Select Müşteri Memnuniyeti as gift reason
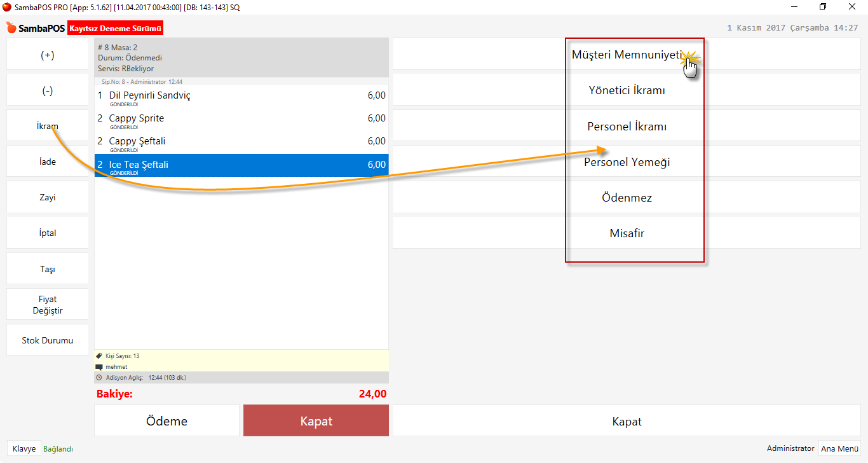This screenshot has width=868, height=463. (x=626, y=55)
